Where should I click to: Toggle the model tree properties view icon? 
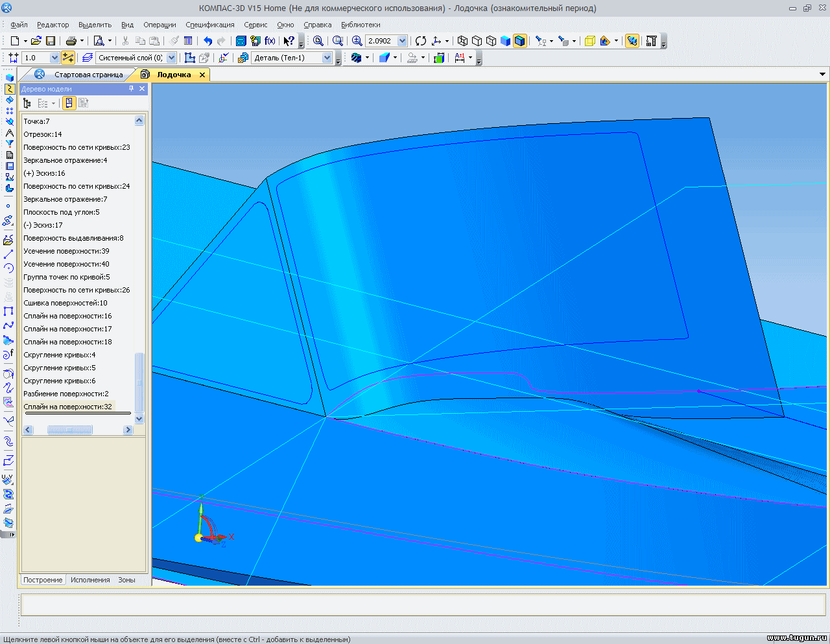click(x=69, y=103)
